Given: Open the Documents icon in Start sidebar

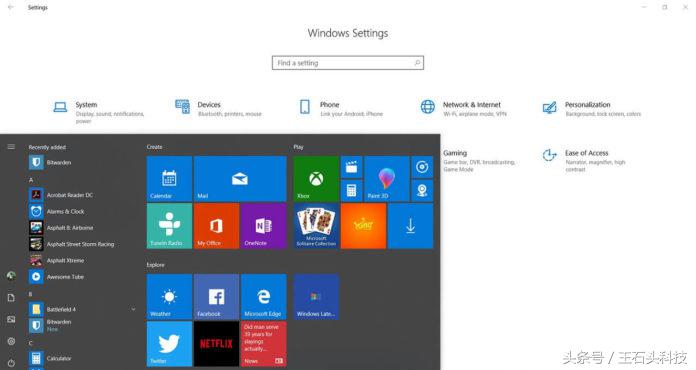Looking at the screenshot, I should click(11, 298).
